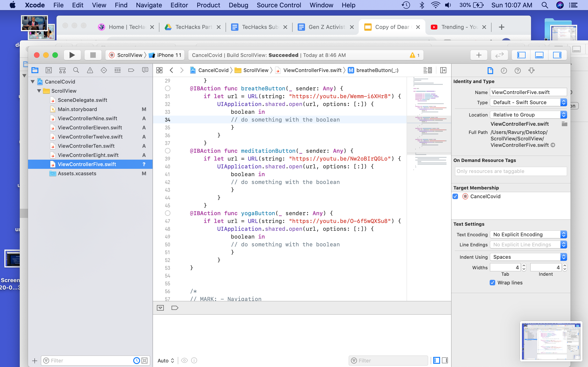
Task: Click the Run (play) button
Action: 72,55
